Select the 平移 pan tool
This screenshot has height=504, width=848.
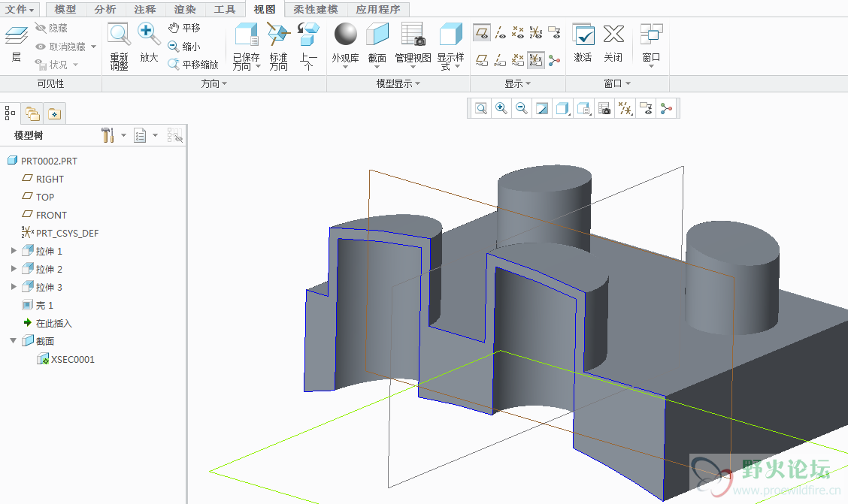pos(184,28)
